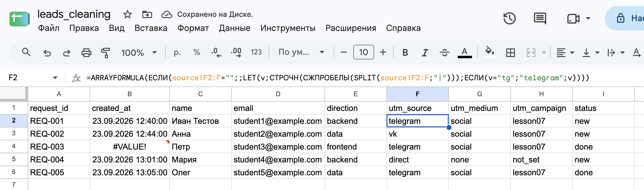The height and width of the screenshot is (190, 644).
Task: Select the #VALUE! error cell
Action: click(x=129, y=146)
